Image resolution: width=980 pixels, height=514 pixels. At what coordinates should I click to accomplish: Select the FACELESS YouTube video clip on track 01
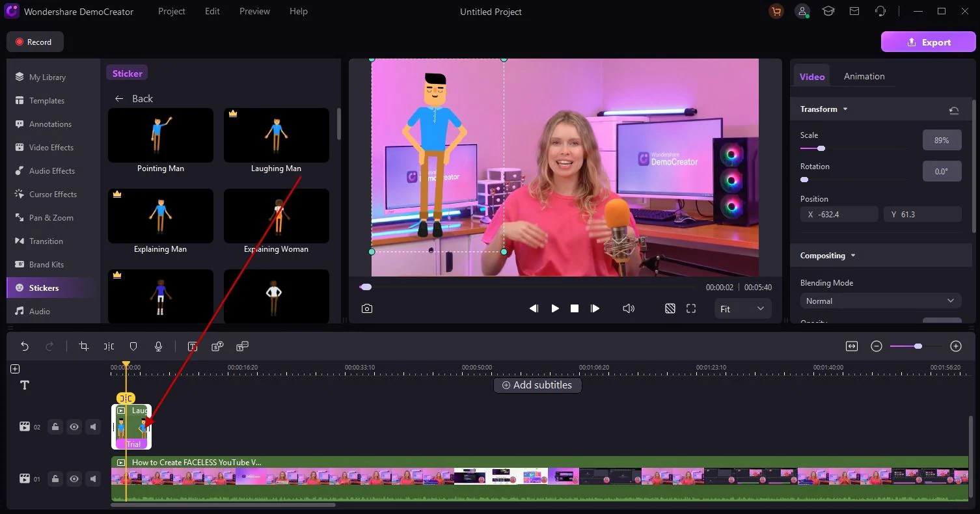pyautogui.click(x=540, y=479)
